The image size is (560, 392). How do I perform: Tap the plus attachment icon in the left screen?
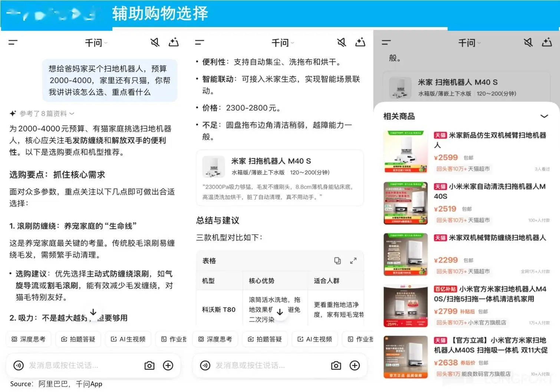click(x=168, y=366)
